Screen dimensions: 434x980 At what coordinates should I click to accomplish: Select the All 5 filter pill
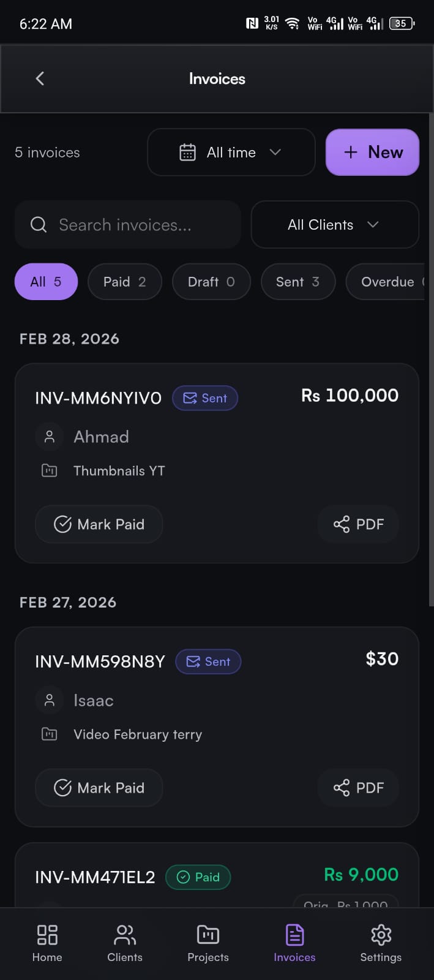[x=46, y=282]
